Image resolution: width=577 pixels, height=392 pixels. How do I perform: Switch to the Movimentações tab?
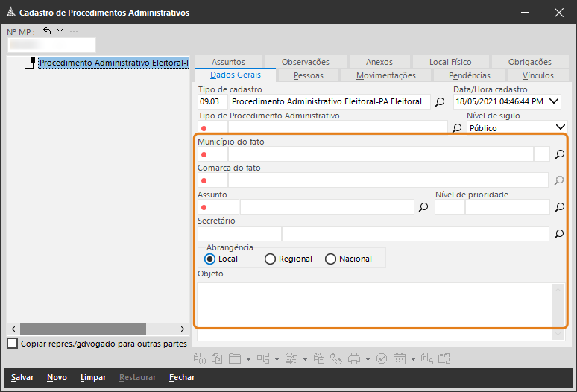(x=386, y=75)
